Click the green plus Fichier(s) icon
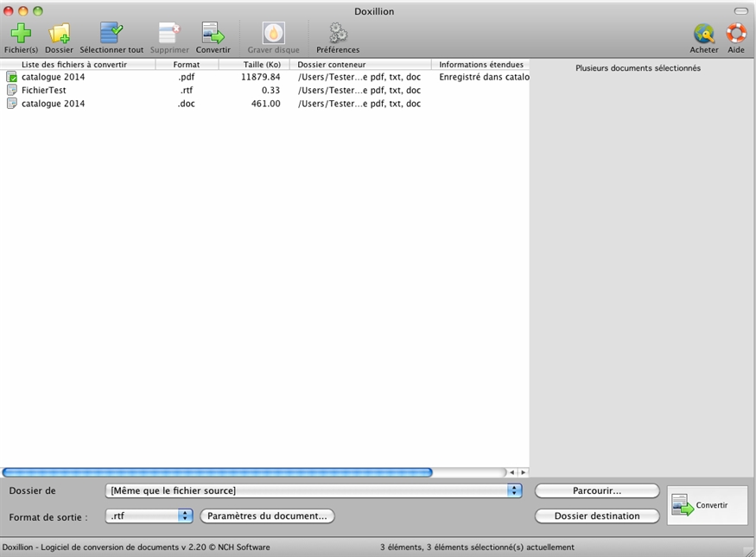The image size is (756, 557). click(x=21, y=34)
